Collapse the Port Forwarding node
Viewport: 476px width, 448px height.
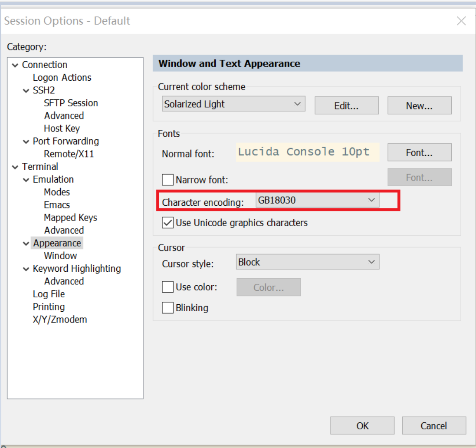click(x=26, y=142)
